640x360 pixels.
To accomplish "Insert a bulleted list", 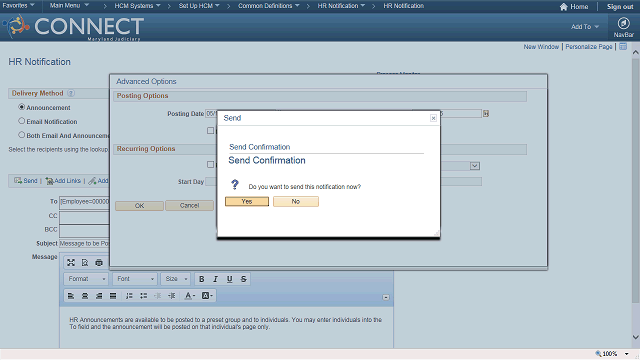I will (x=143, y=296).
